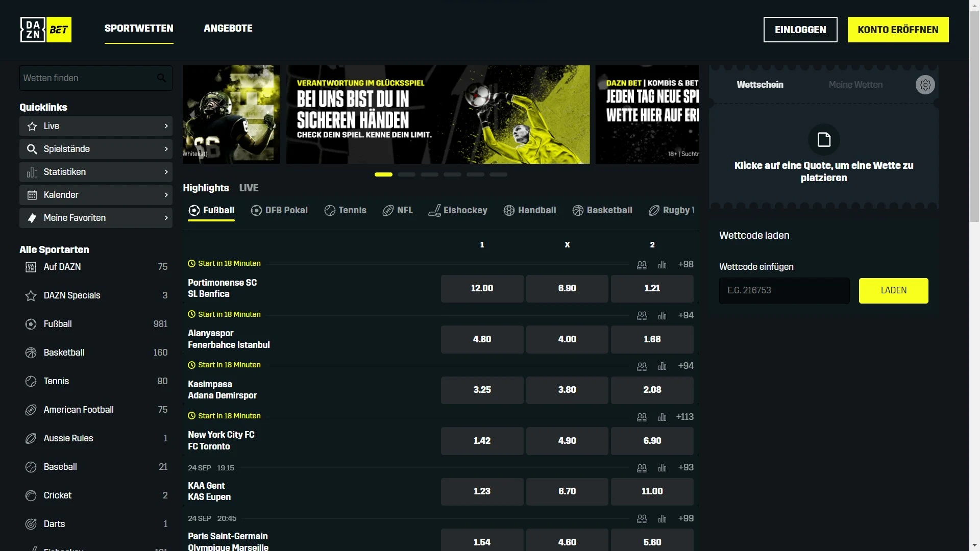Select the Eishockey sport tab
Image resolution: width=980 pixels, height=551 pixels.
[x=458, y=210]
